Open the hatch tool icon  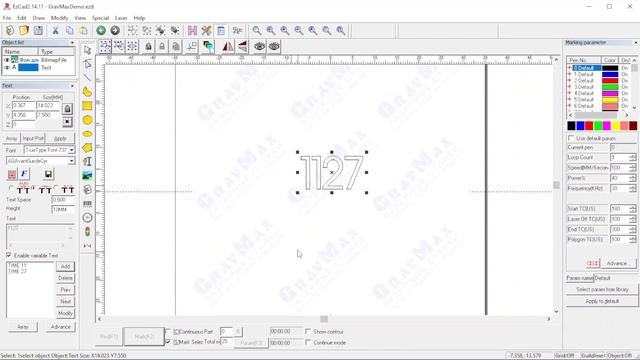coord(192,30)
